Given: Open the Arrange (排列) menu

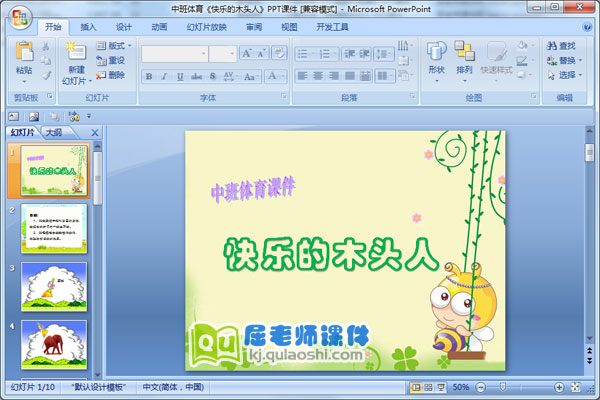Looking at the screenshot, I should 464,61.
